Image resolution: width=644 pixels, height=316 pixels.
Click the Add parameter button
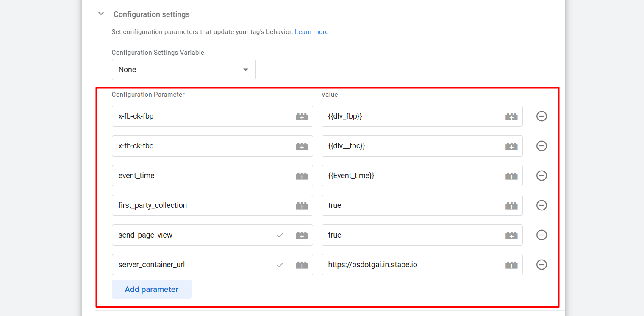151,289
